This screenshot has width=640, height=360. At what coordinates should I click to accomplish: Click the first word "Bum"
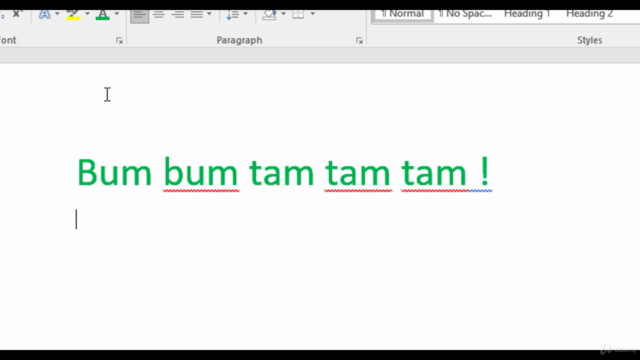[115, 173]
